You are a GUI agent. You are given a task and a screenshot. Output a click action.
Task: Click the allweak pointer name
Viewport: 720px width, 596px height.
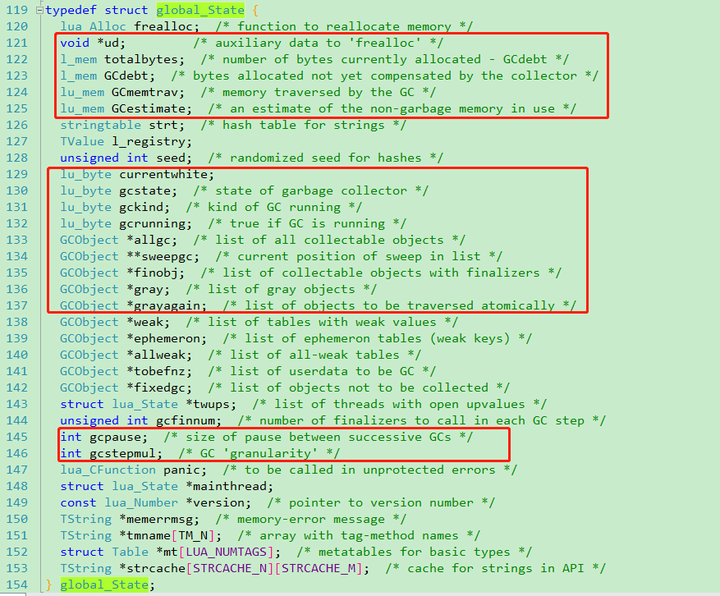click(160, 355)
